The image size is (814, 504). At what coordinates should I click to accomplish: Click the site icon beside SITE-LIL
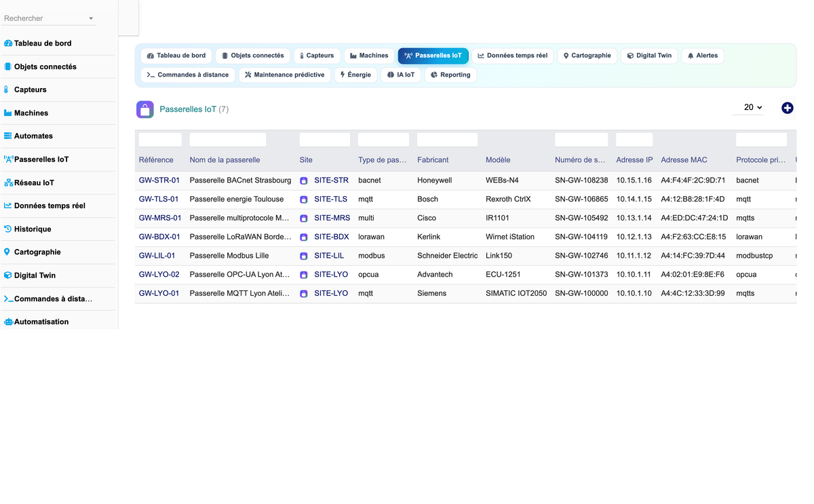pyautogui.click(x=304, y=256)
